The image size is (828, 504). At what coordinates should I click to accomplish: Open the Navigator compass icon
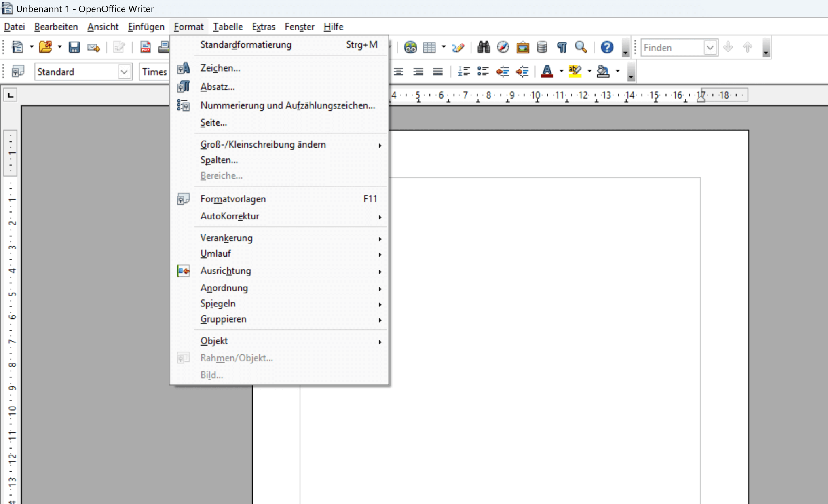[x=503, y=47]
